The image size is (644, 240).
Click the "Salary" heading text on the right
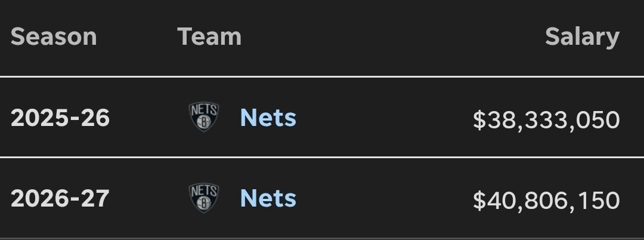pyautogui.click(x=582, y=36)
